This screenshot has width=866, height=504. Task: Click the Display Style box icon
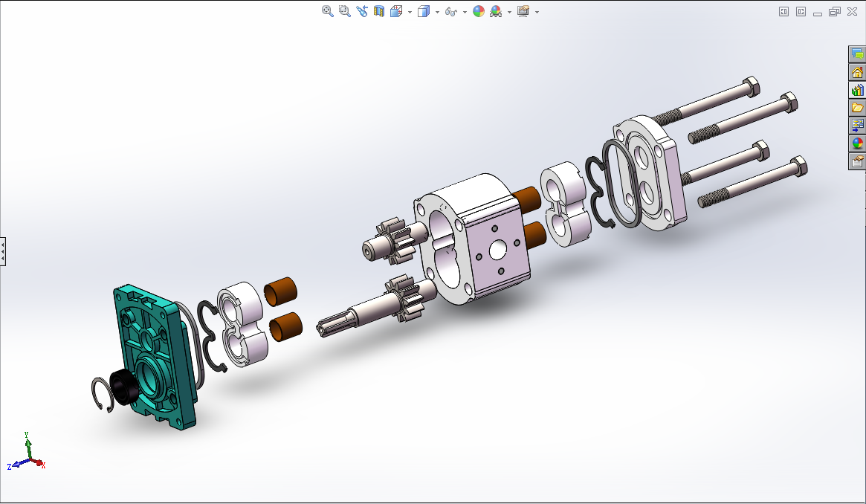(424, 11)
